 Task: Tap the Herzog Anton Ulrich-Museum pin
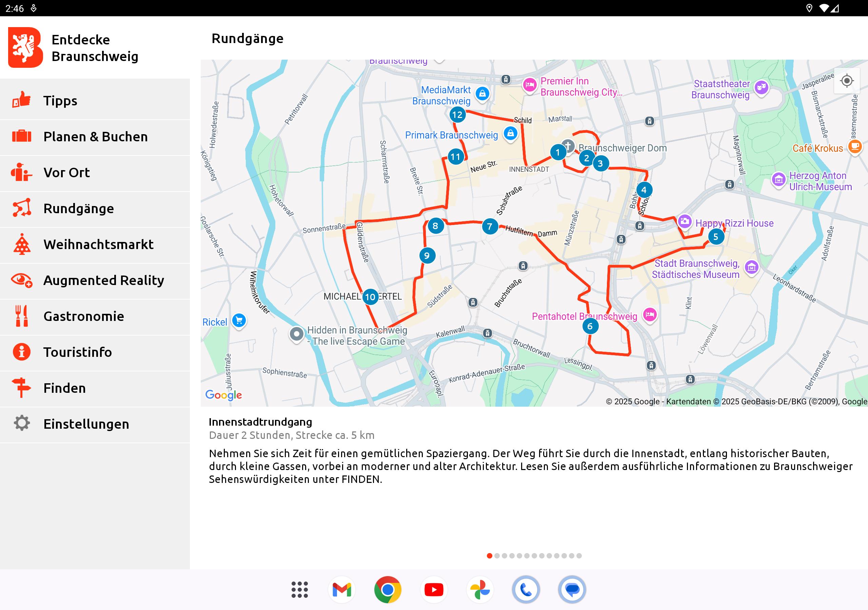[778, 180]
